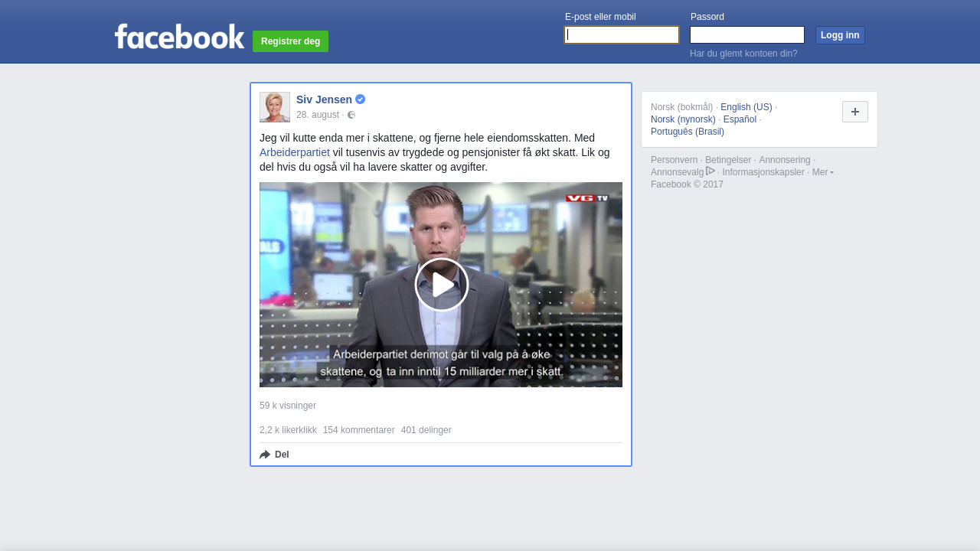Click the 28. august post timestamp
This screenshot has width=980, height=551.
click(x=317, y=115)
